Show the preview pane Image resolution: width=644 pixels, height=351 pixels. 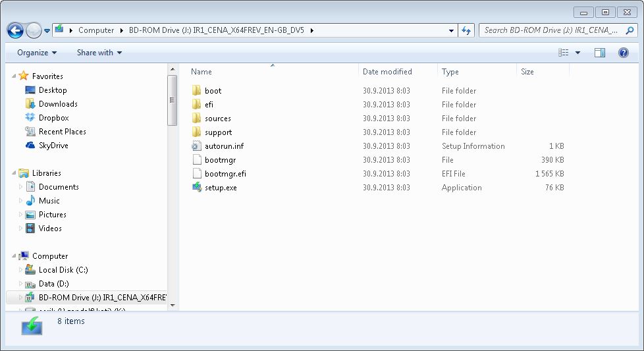[600, 53]
